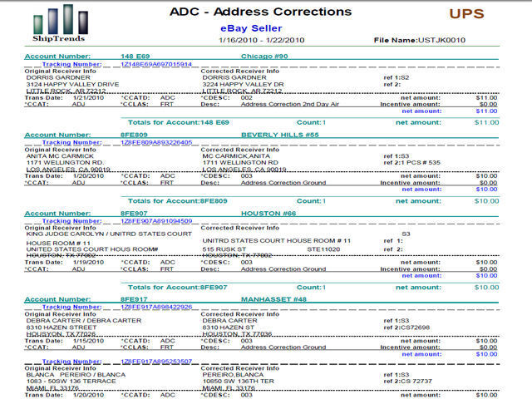Click original address 1171 WELLINGTON RD.

pyautogui.click(x=65, y=163)
